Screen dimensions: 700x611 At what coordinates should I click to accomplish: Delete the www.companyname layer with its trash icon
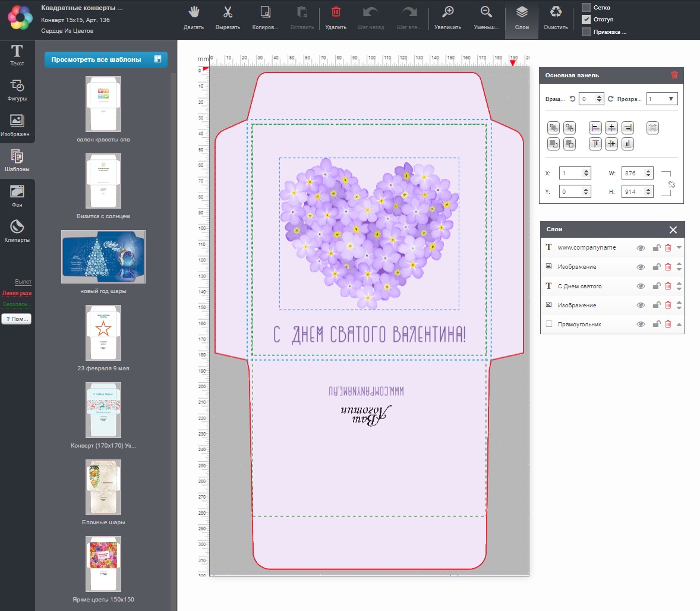(668, 248)
